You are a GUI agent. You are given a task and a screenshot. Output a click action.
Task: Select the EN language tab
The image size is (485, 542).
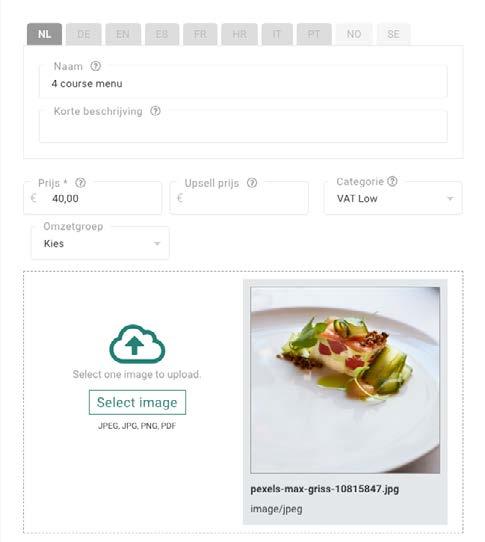click(x=123, y=34)
